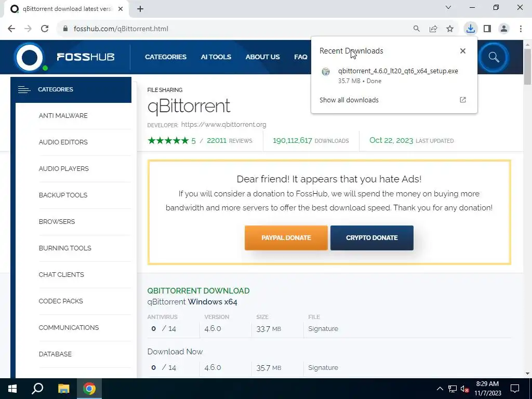Click the five-star rating
This screenshot has width=532, height=399.
168,141
